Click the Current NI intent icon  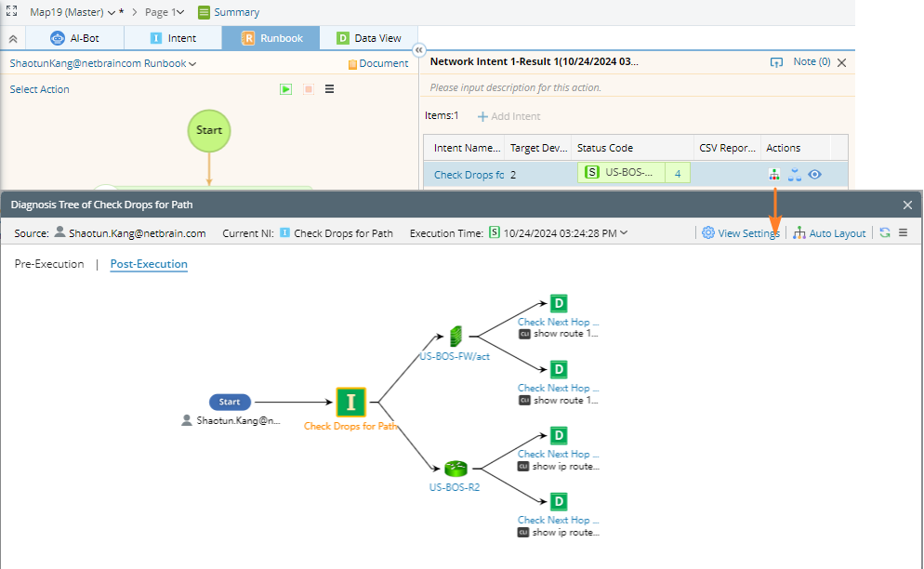click(x=284, y=233)
